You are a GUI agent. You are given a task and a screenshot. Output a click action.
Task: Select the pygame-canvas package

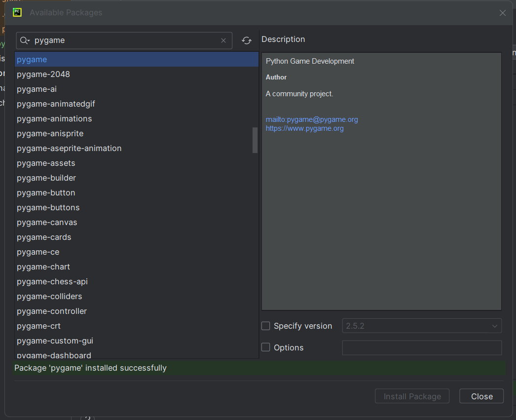(137, 223)
